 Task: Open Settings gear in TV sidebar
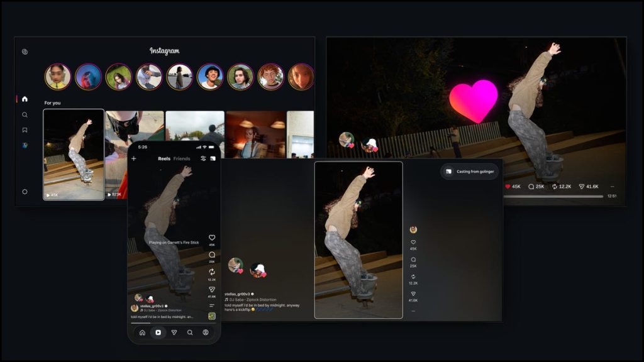click(x=25, y=192)
